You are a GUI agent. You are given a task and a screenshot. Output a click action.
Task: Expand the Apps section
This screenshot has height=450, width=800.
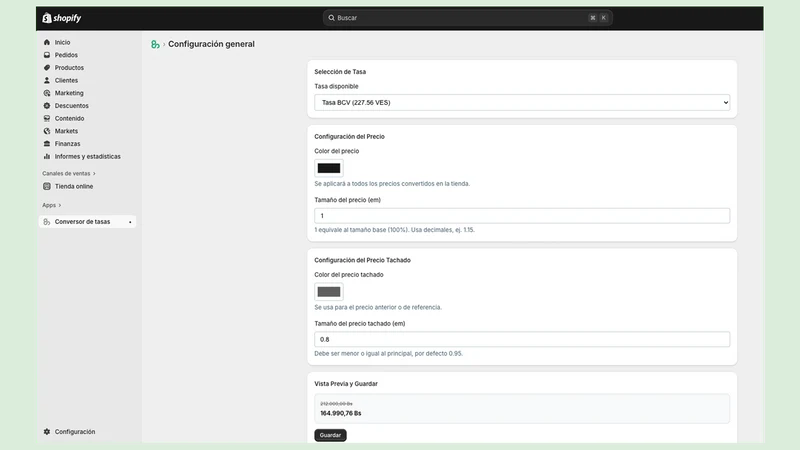coord(52,205)
